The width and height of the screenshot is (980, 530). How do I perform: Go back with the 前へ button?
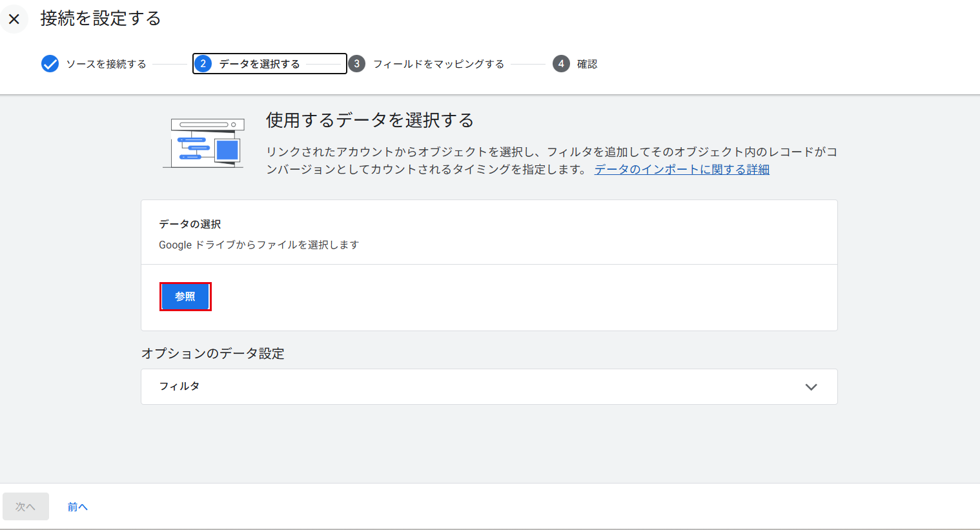[77, 507]
